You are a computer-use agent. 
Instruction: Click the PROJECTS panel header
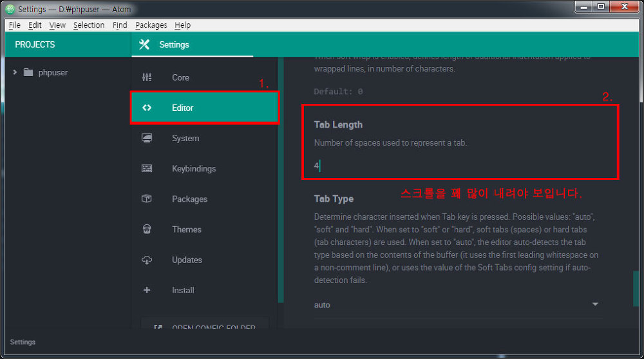pos(35,44)
